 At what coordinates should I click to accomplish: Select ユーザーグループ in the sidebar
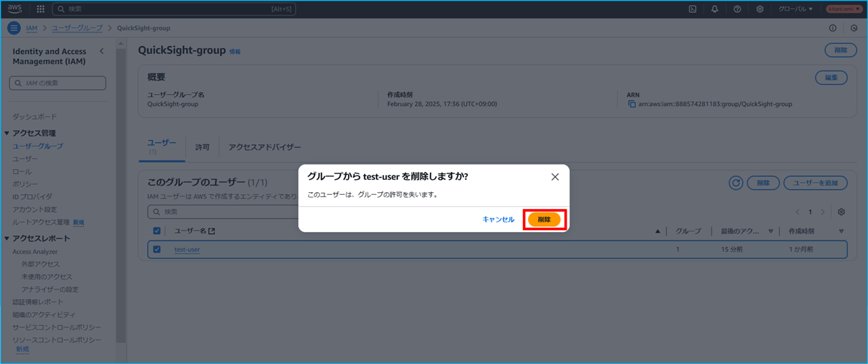point(38,146)
